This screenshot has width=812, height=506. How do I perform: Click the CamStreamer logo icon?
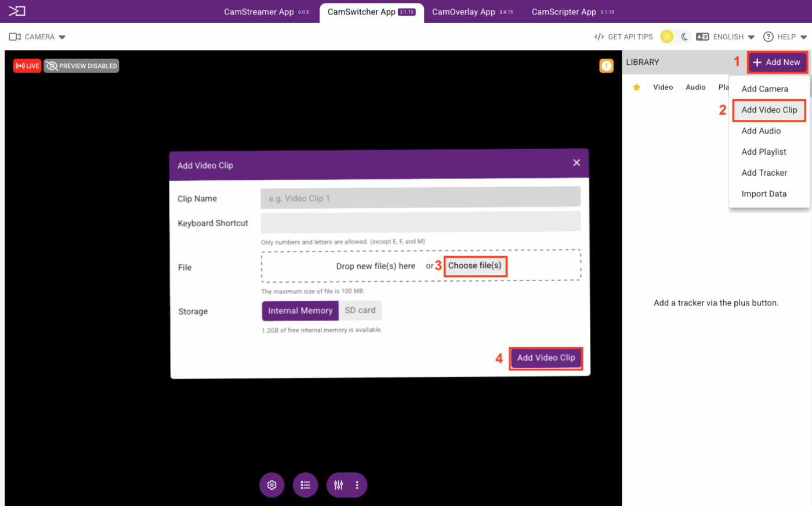(x=17, y=11)
